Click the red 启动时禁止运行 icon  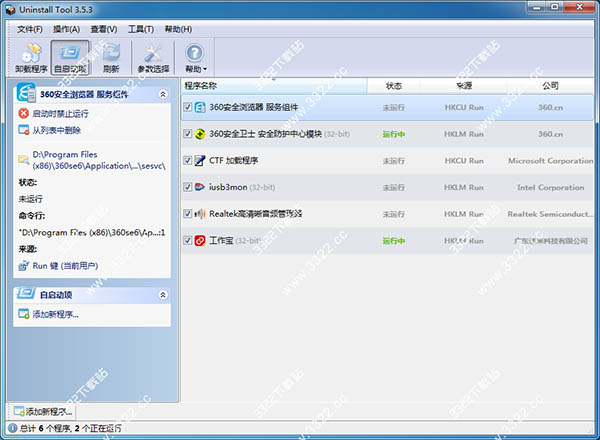(24, 113)
